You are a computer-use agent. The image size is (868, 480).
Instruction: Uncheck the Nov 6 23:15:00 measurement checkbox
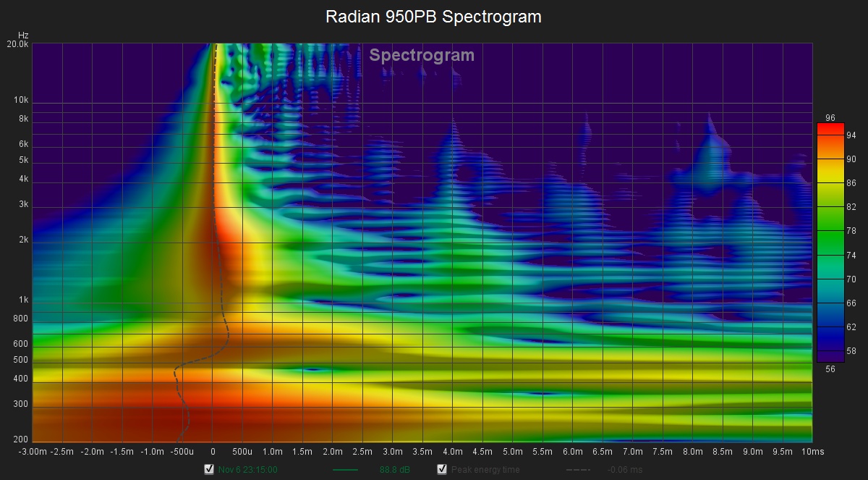pos(210,469)
